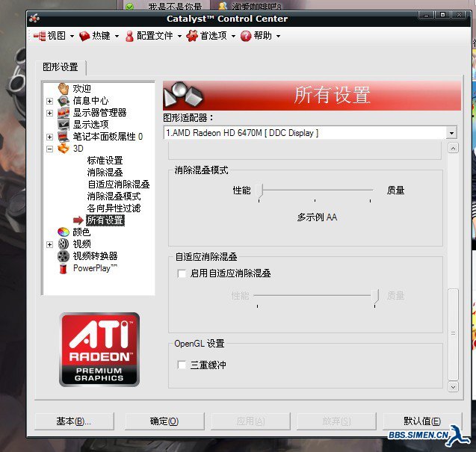Open the 热键 dropdown arrow
This screenshot has height=452, width=476.
pos(117,36)
